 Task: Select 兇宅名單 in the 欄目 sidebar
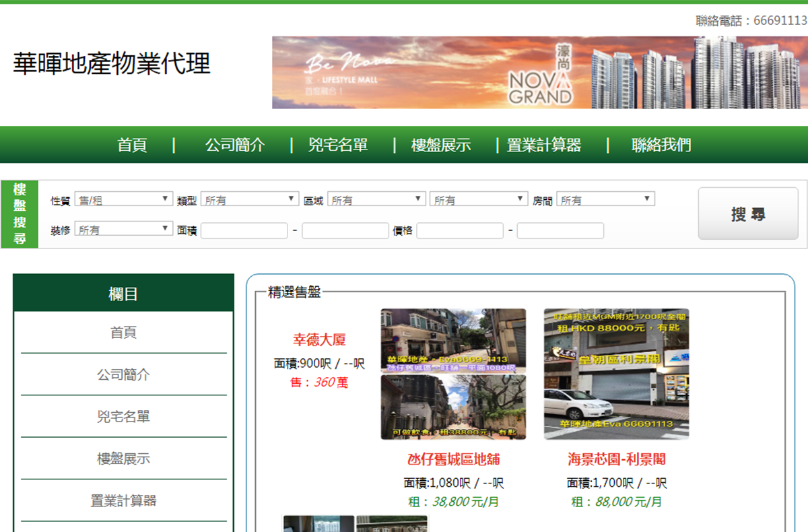[123, 417]
